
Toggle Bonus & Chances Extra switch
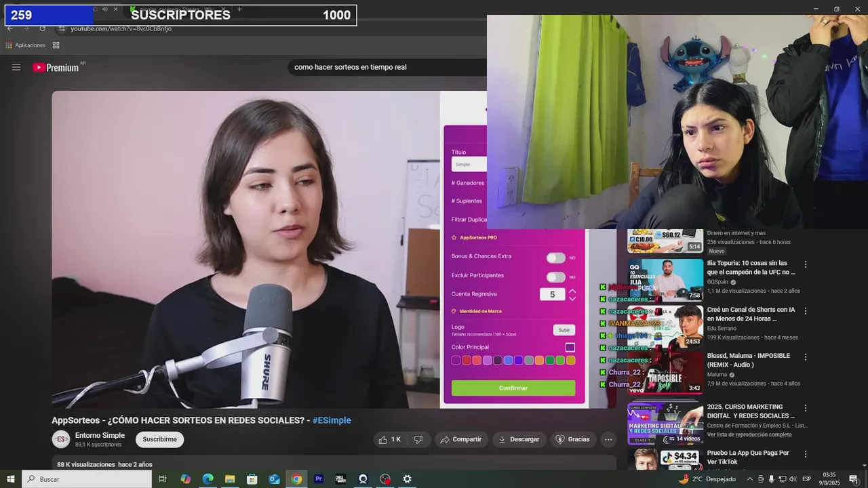(x=556, y=258)
